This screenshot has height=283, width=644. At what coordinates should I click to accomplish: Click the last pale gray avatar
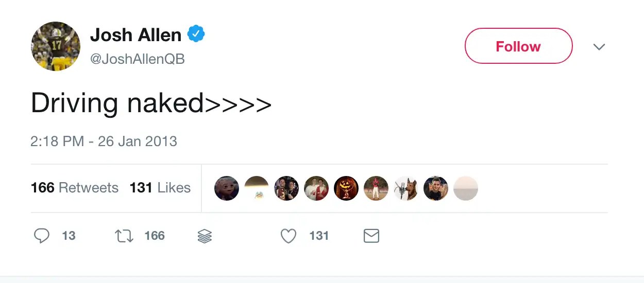tap(466, 188)
